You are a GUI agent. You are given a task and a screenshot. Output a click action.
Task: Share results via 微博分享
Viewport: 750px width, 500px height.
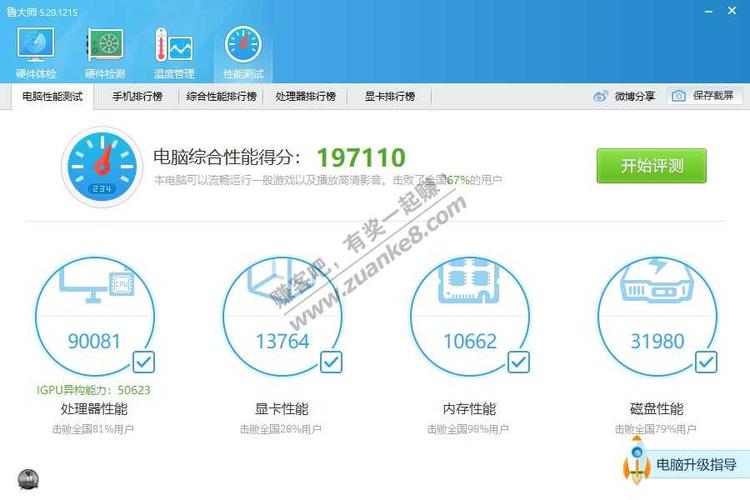pos(624,96)
